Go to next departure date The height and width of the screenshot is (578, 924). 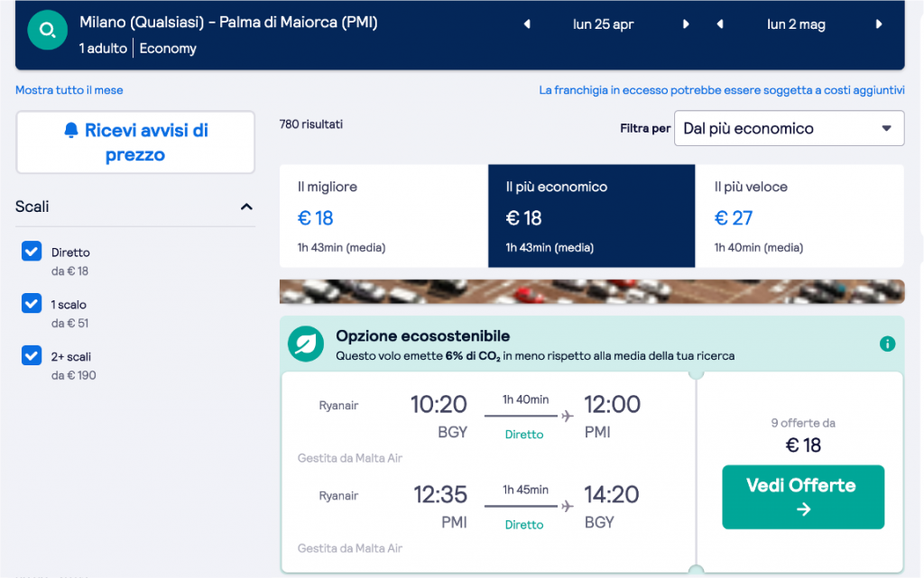click(687, 24)
